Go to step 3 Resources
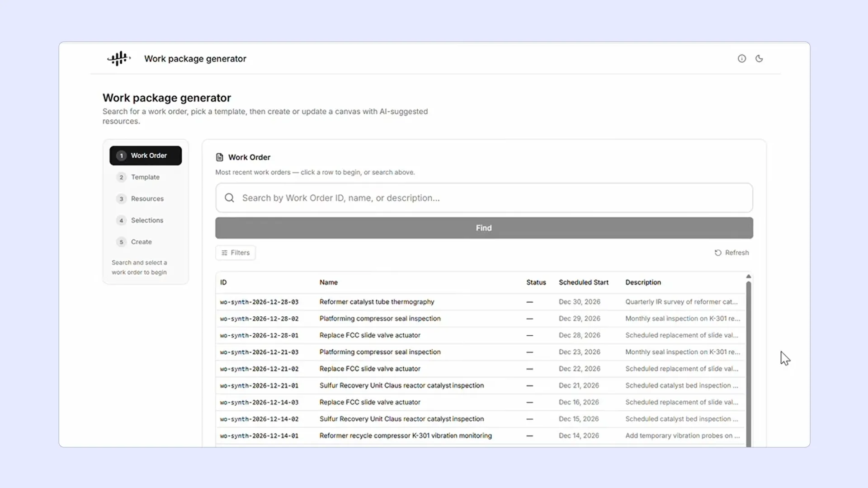The image size is (868, 488). pyautogui.click(x=146, y=199)
